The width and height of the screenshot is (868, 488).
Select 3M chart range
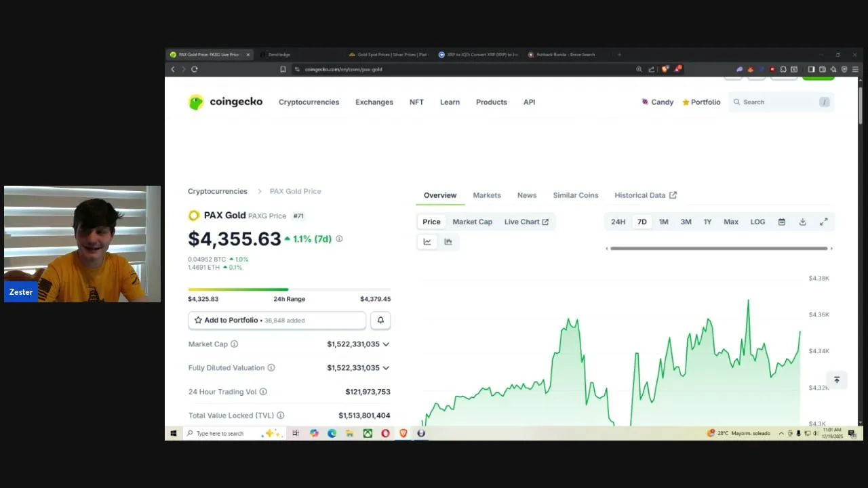click(686, 222)
